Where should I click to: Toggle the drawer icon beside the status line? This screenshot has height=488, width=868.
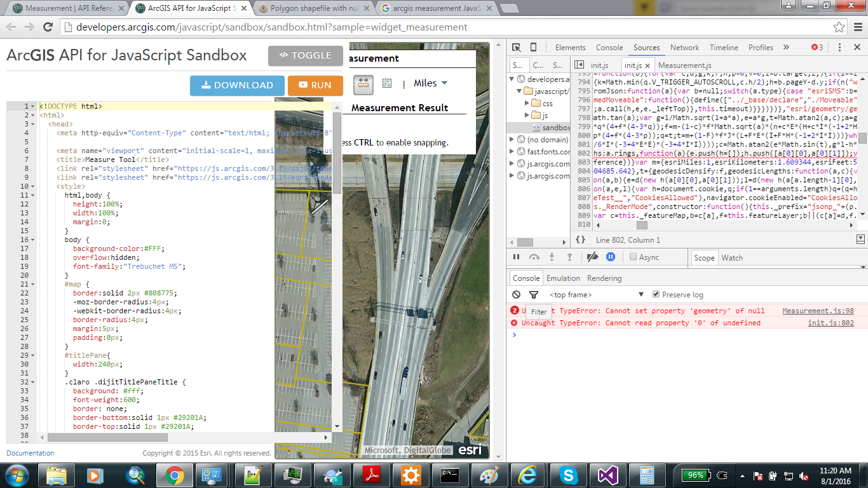860,240
